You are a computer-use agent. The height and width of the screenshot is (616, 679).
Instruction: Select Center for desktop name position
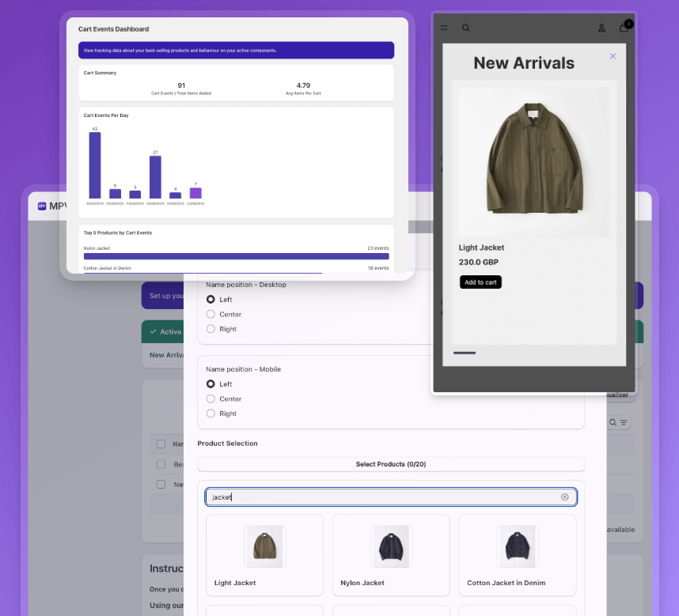click(x=211, y=315)
